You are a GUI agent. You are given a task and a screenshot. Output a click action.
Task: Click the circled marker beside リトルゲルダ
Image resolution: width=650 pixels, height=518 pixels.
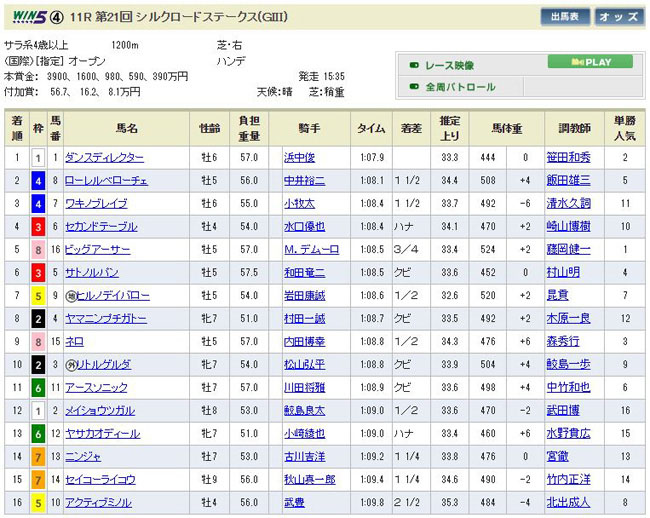click(70, 365)
